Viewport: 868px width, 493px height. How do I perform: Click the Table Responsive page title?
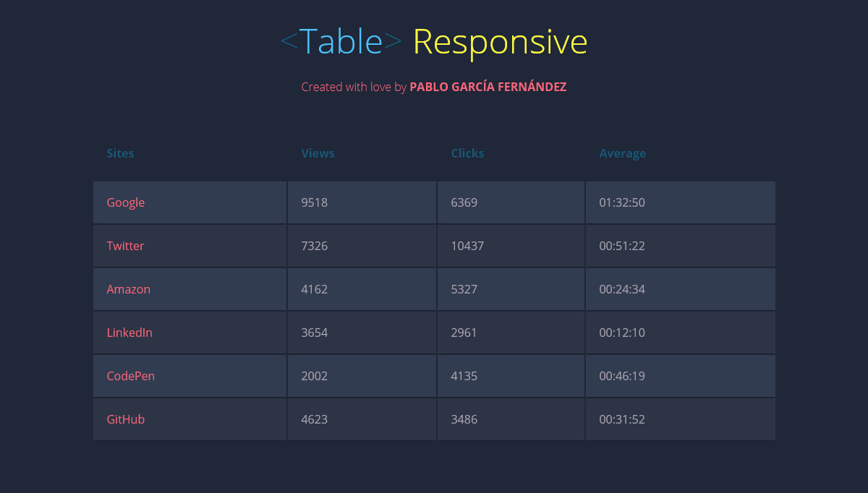(x=434, y=42)
